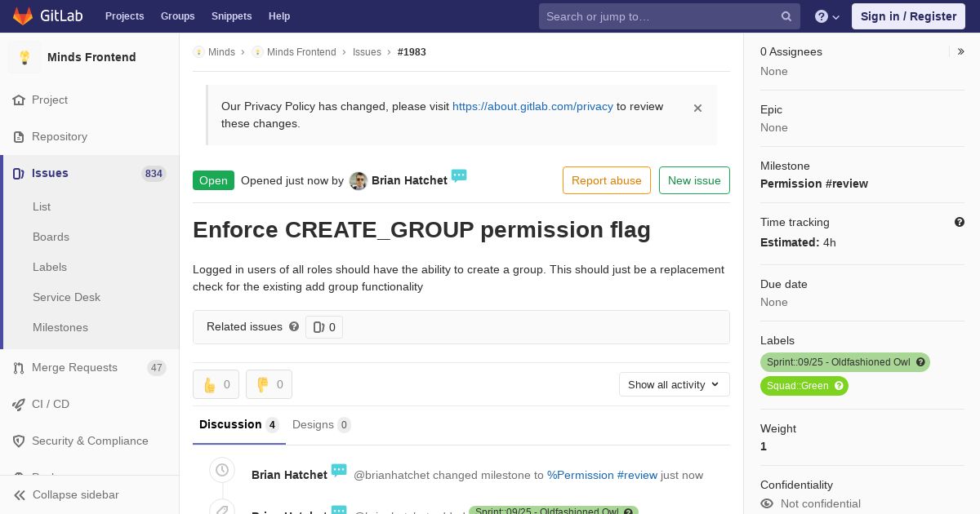The image size is (980, 514).
Task: Click the CI / CD rocket icon
Action: click(19, 404)
